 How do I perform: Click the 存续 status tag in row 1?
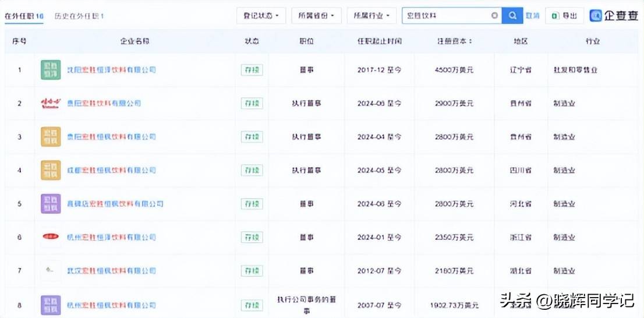[x=252, y=70]
